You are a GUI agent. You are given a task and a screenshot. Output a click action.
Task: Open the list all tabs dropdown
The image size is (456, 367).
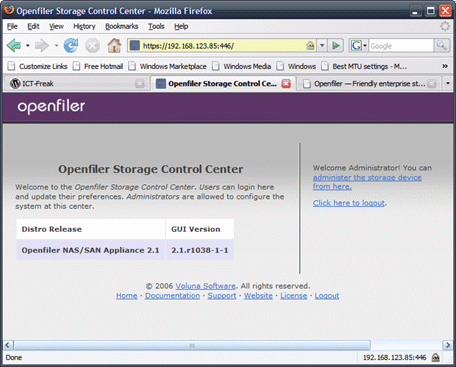[448, 83]
